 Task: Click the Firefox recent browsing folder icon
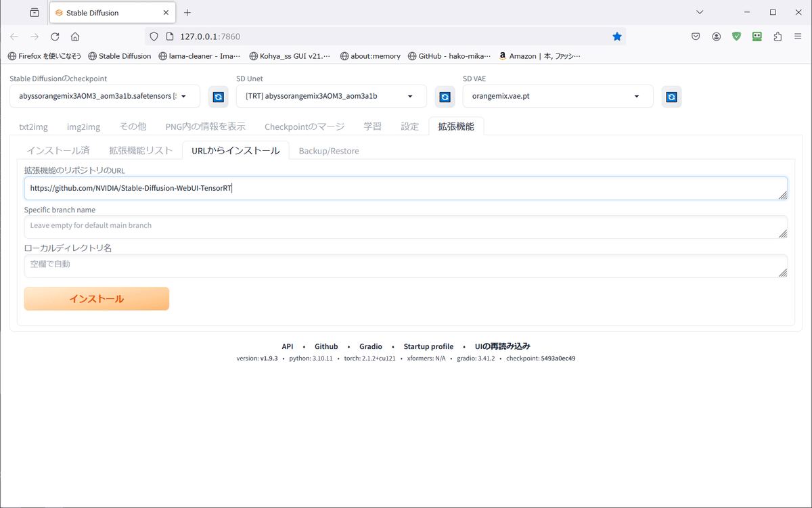click(x=35, y=12)
